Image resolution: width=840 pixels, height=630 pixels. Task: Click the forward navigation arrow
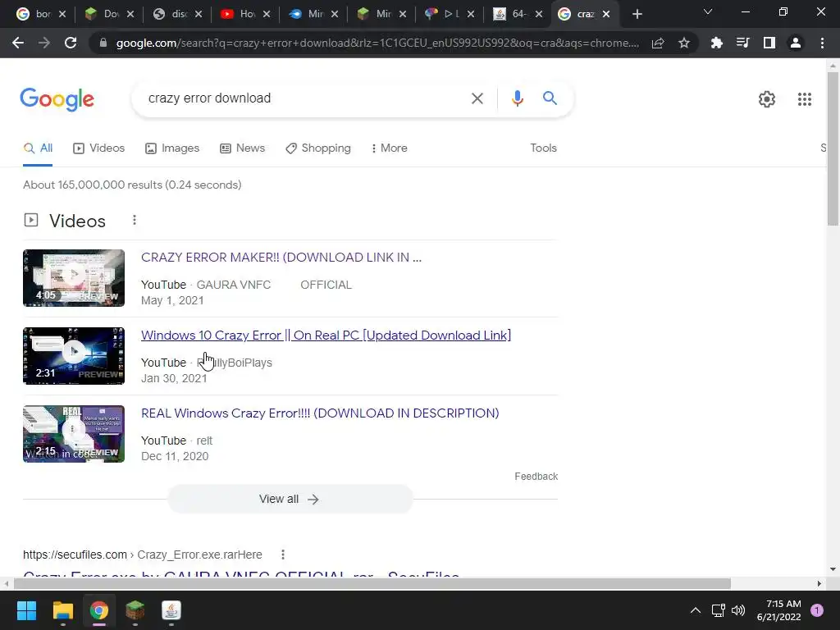coord(44,43)
